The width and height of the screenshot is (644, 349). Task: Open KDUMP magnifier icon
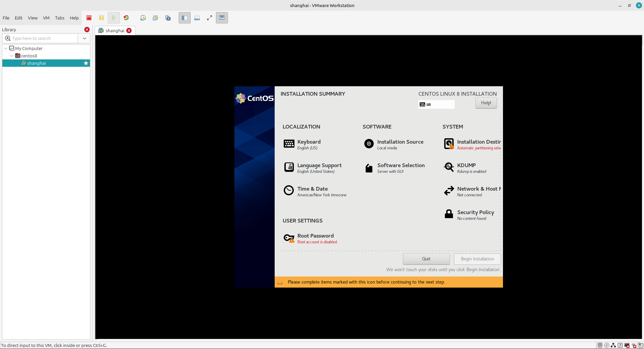click(x=449, y=167)
